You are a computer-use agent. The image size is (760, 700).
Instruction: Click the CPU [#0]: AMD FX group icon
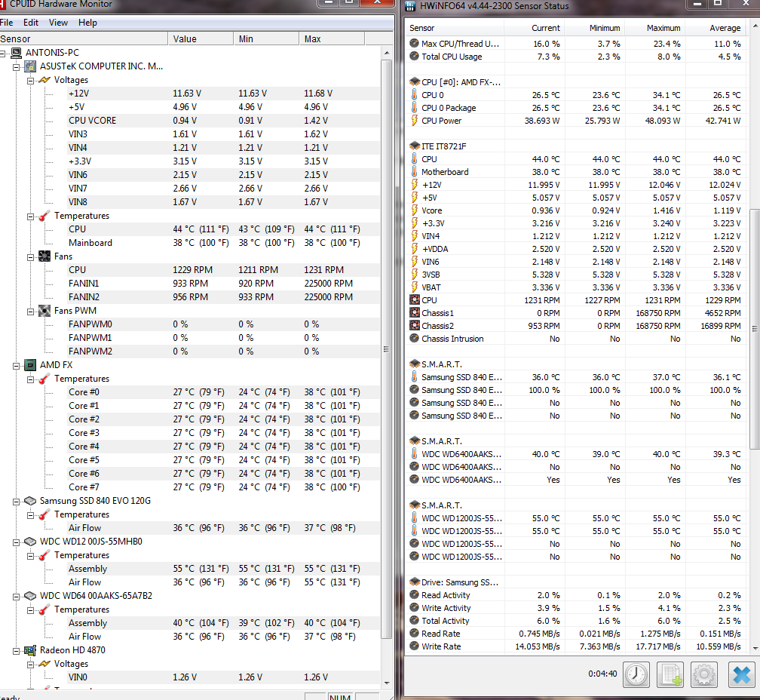pos(415,81)
